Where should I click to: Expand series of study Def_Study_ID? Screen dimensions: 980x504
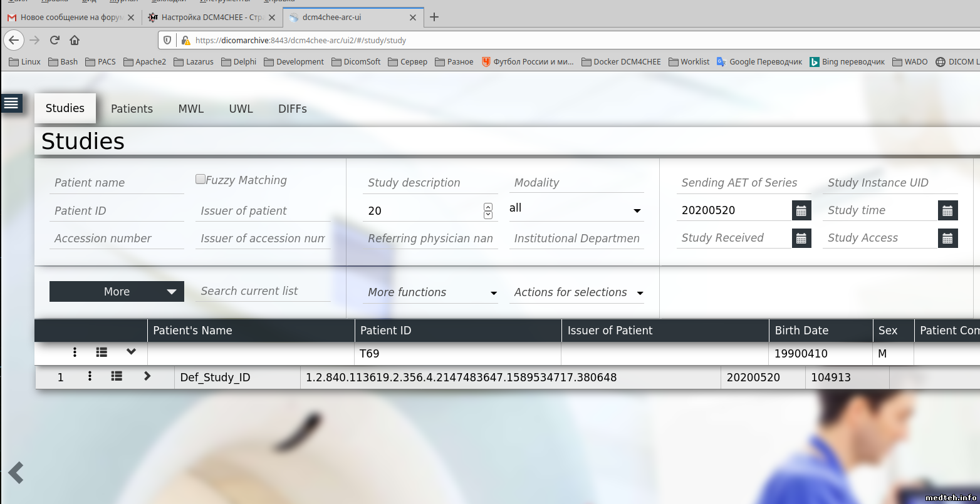tap(147, 376)
